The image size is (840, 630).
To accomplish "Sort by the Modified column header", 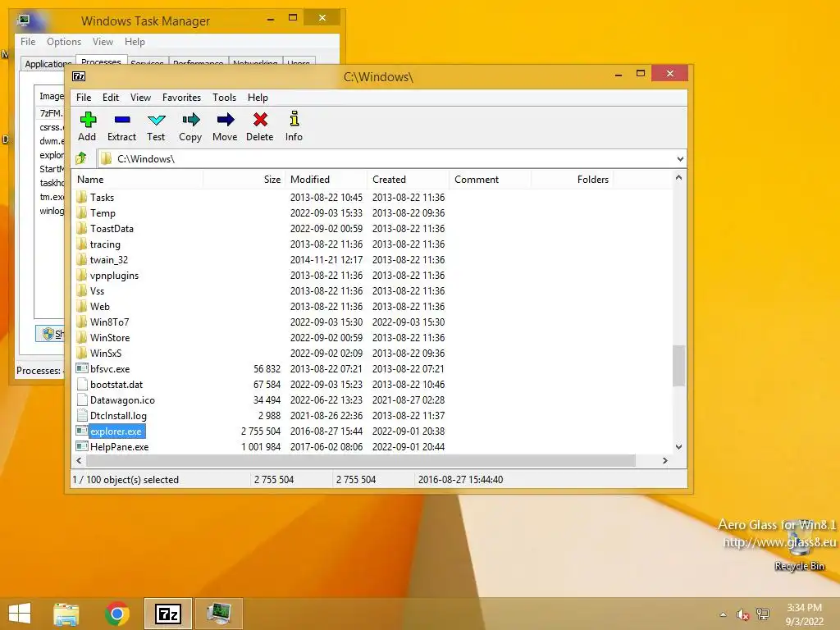I will pos(326,180).
